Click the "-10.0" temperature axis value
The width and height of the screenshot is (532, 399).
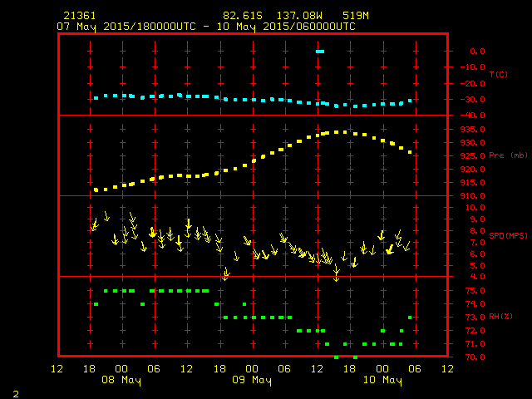tap(473, 66)
